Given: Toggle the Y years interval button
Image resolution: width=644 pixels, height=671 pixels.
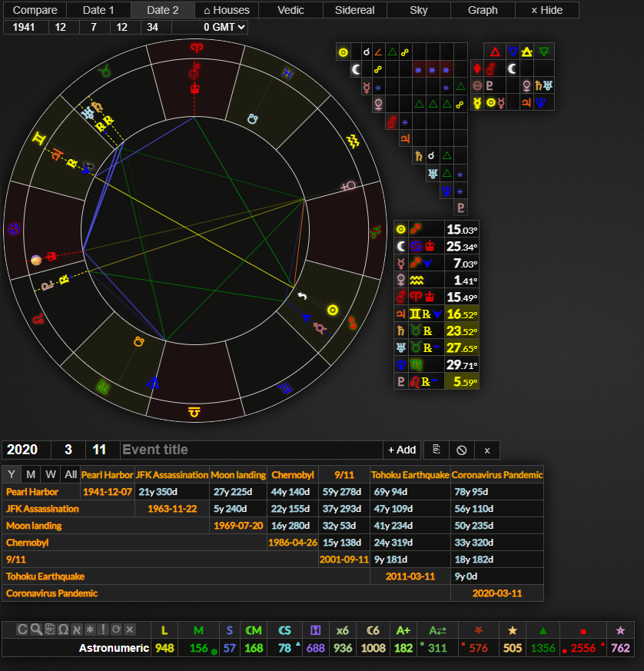Looking at the screenshot, I should 12,474.
